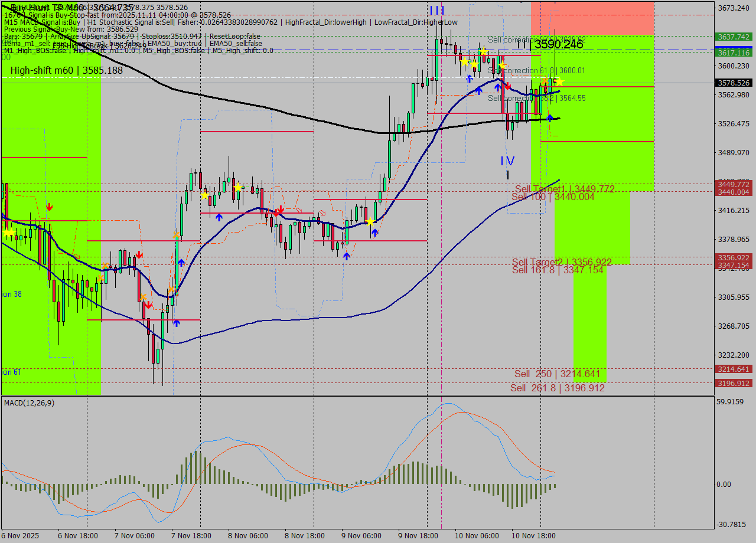Click the red down arrow marker near 6 Nov 18:00
The image size is (756, 543).
coord(49,207)
